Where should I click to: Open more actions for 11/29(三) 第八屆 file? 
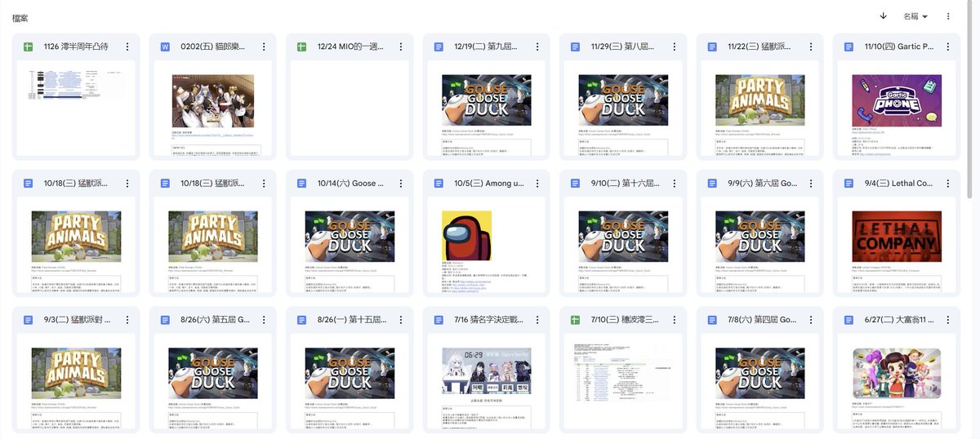click(675, 47)
